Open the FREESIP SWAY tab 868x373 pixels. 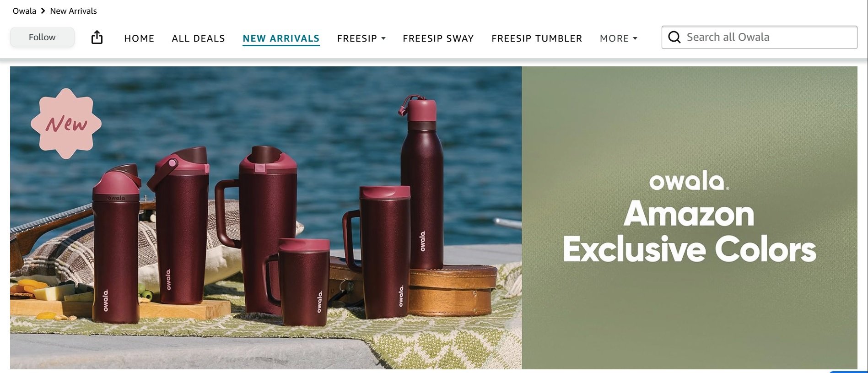coord(438,38)
